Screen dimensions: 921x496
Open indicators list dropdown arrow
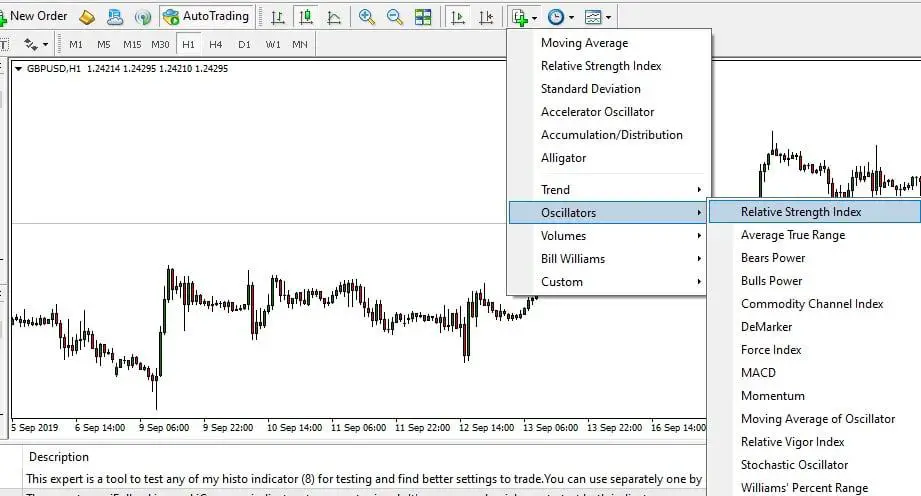(534, 18)
